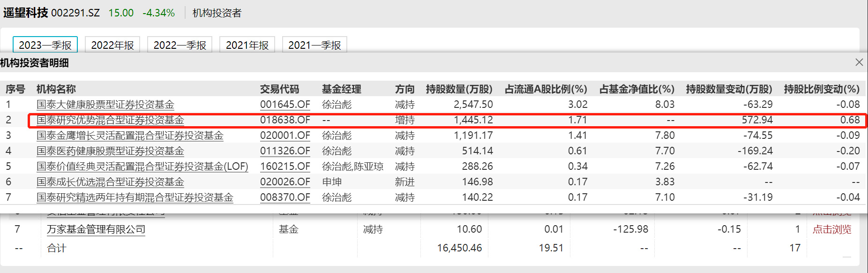The height and width of the screenshot is (273, 868).
Task: Click 点击浏览 for 万家基金 row
Action: click(x=831, y=229)
